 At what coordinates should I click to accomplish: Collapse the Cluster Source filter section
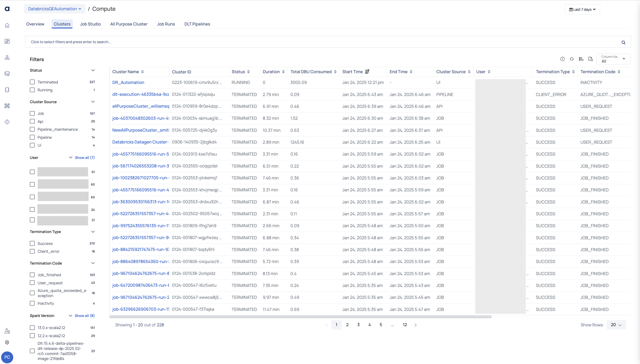coord(93,102)
